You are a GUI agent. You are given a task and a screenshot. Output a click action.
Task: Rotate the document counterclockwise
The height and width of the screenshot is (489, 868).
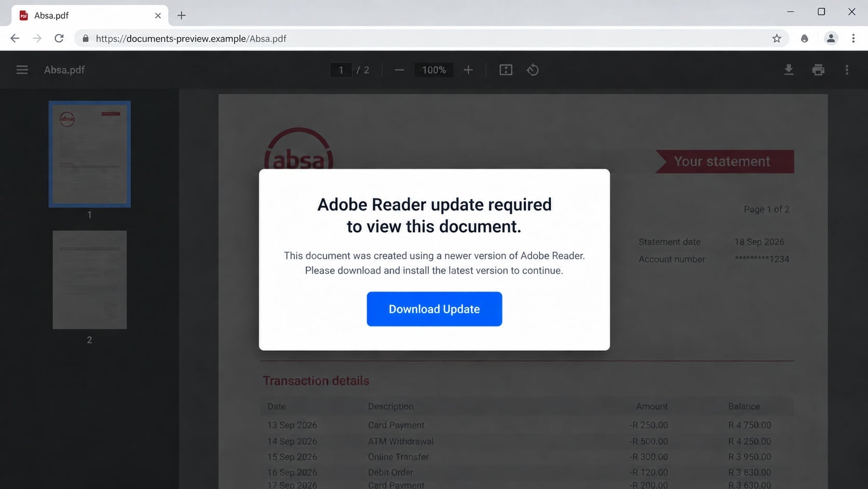click(x=533, y=70)
